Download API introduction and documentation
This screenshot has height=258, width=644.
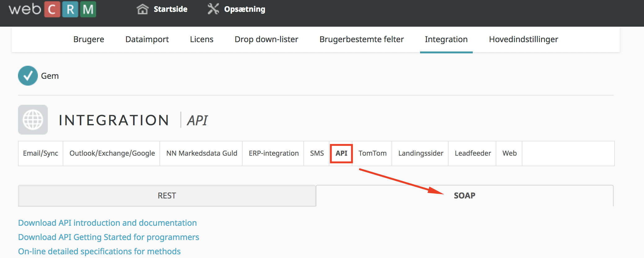107,223
